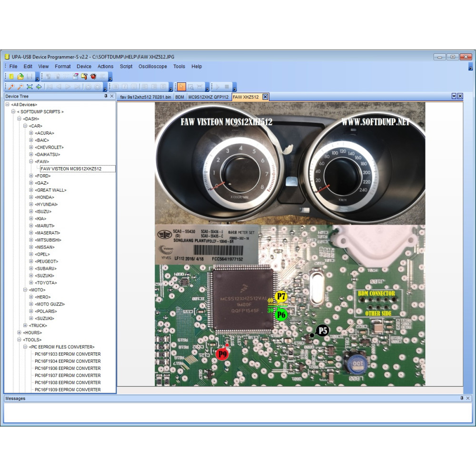The width and height of the screenshot is (476, 476).
Task: Pin the Messages panel
Action: click(462, 398)
